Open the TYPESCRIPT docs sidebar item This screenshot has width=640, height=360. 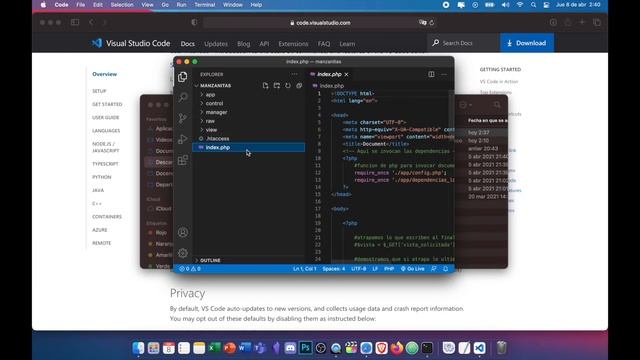(105, 164)
